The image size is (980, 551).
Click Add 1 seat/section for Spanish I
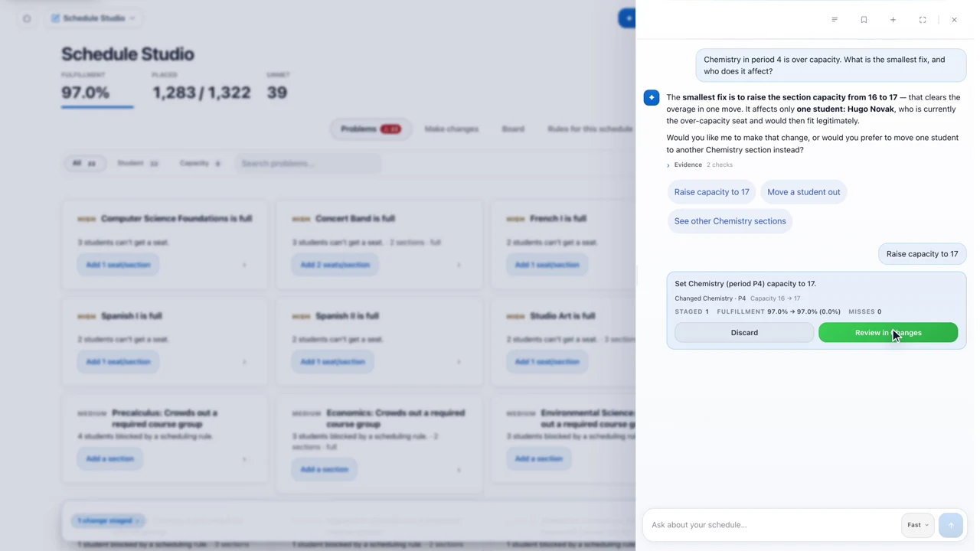pyautogui.click(x=118, y=361)
